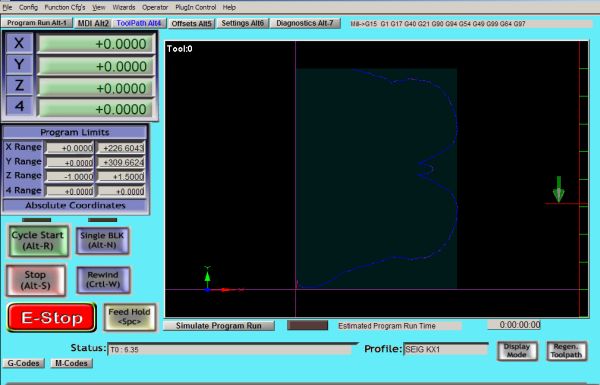This screenshot has width=600, height=385.
Task: Switch to the Offsets Alt5 tab
Action: pyautogui.click(x=191, y=24)
